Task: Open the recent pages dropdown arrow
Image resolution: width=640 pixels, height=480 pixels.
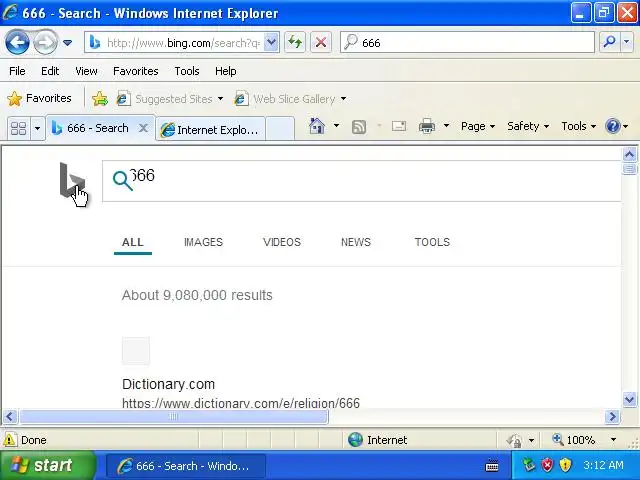Action: (68, 42)
